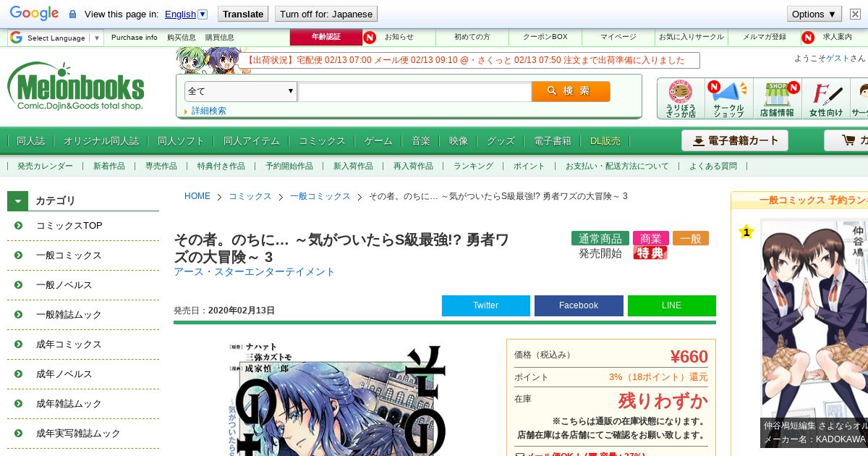The image size is (868, 456).
Task: Share on Twitter button
Action: (486, 305)
